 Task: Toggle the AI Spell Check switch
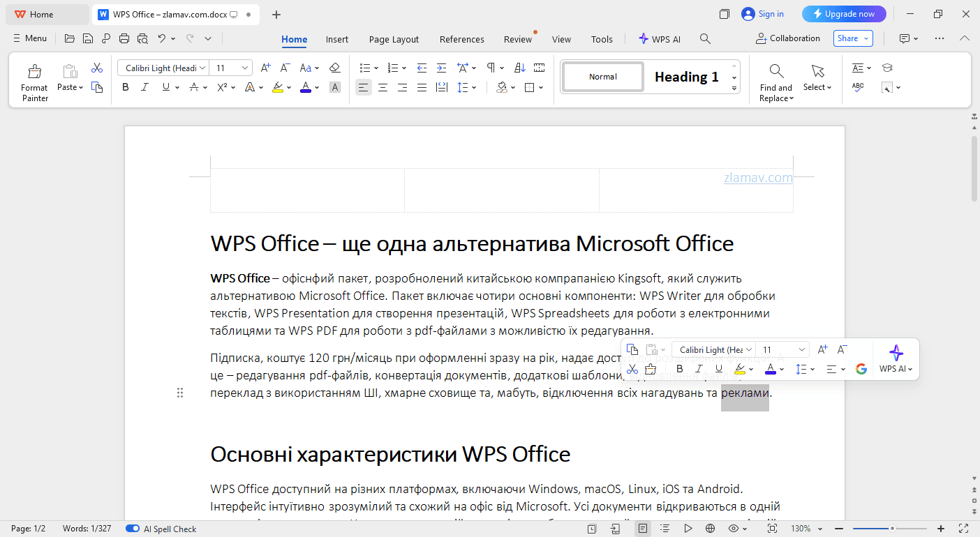[x=133, y=529]
